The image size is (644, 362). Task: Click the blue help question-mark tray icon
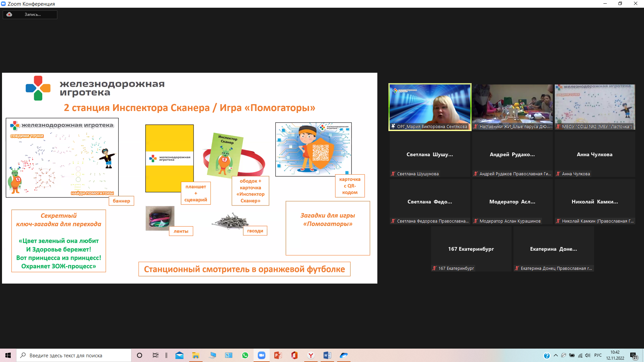point(547,356)
